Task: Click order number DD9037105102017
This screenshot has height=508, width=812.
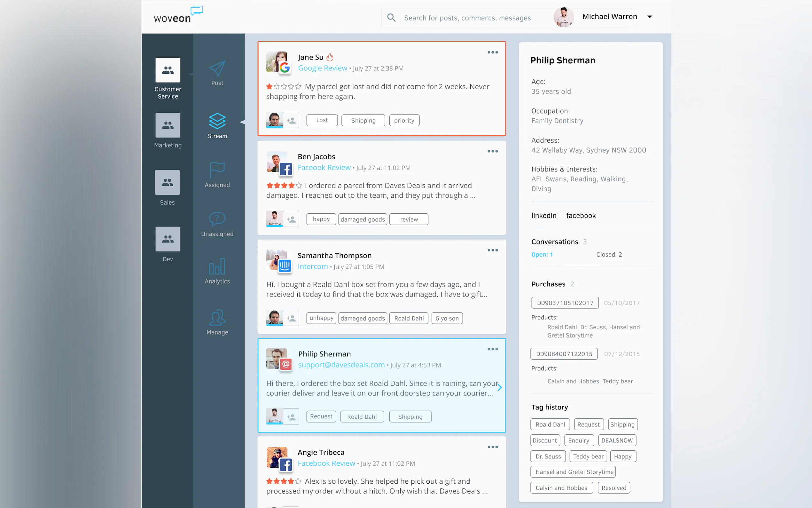Action: click(565, 303)
